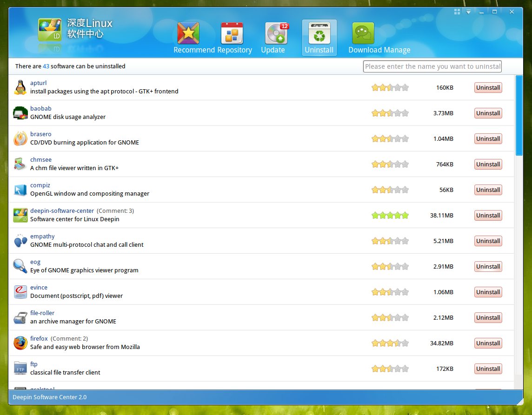Click "(Comment: 3)" beside deepin-software-center

tap(115, 211)
